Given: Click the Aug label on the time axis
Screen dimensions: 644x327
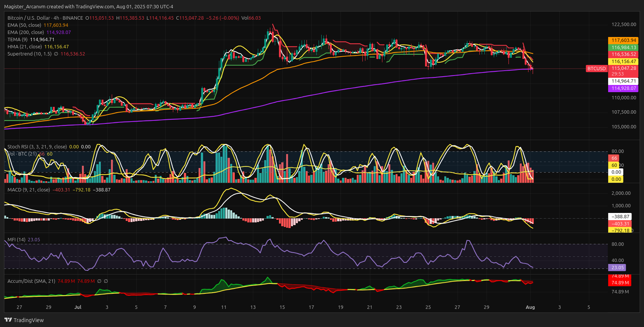Looking at the screenshot, I should pyautogui.click(x=530, y=307).
